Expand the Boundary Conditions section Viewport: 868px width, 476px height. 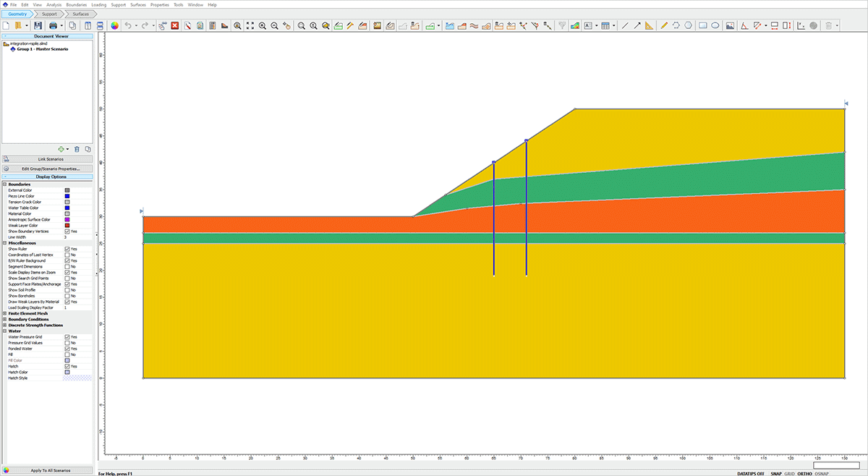(x=4, y=319)
